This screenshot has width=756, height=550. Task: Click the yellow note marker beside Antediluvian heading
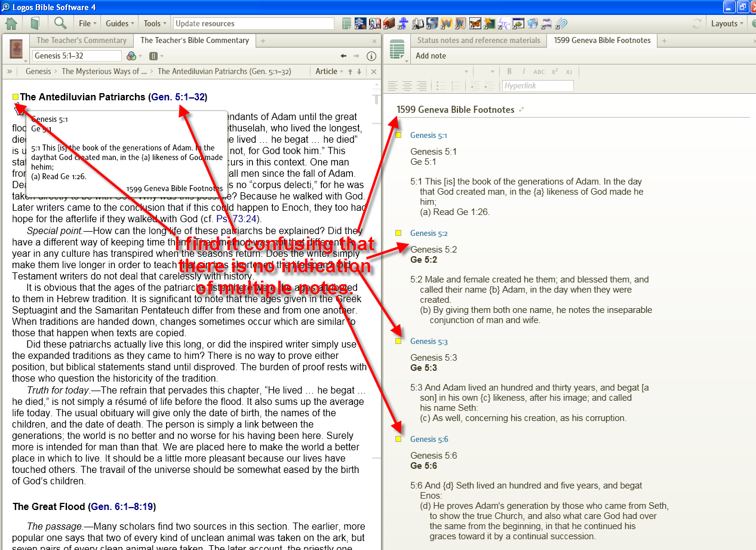(x=16, y=97)
